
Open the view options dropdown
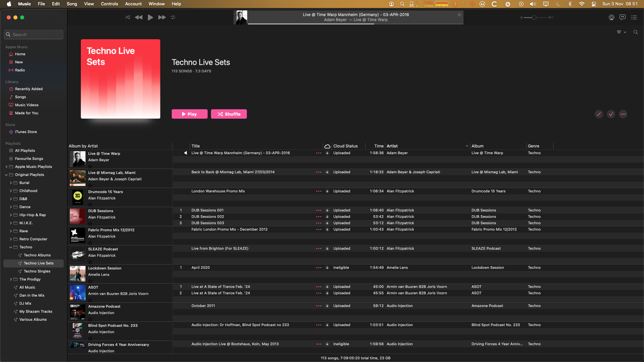pos(621,32)
